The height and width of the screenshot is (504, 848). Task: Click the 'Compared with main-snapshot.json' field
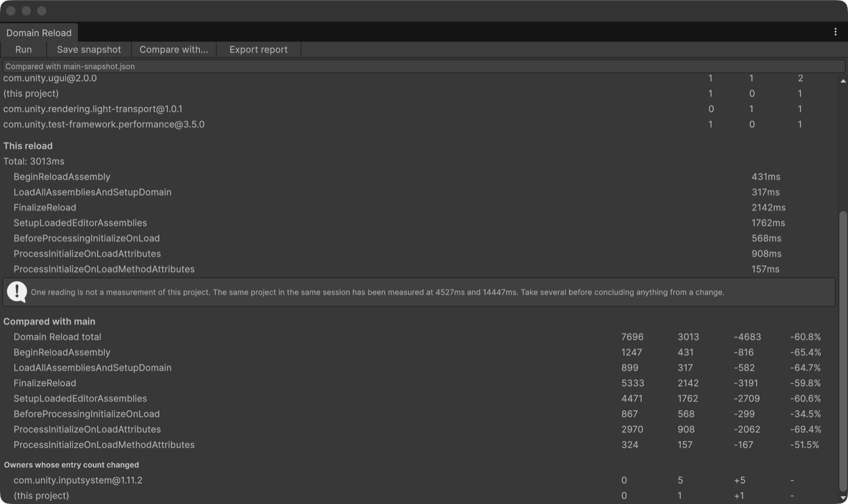(423, 66)
